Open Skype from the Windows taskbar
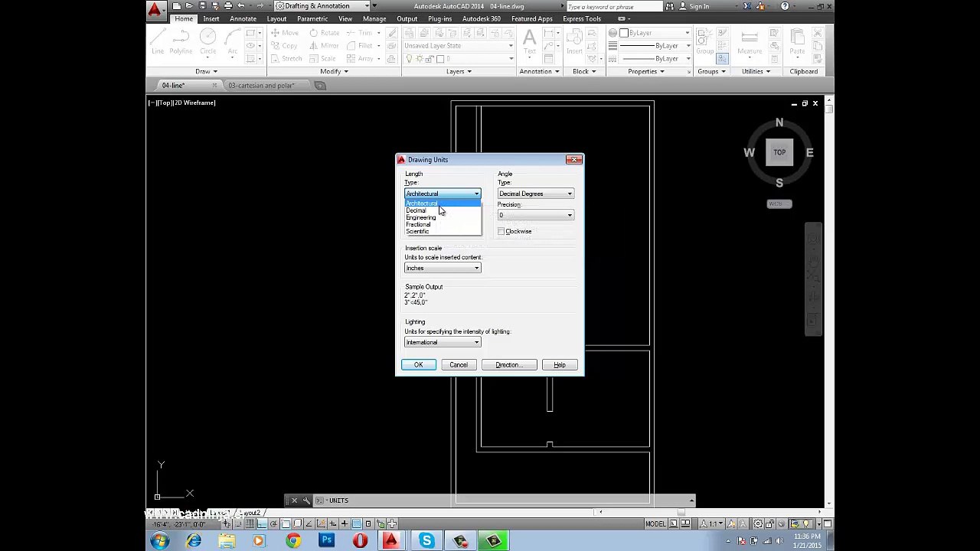This screenshot has width=980, height=551. point(426,541)
